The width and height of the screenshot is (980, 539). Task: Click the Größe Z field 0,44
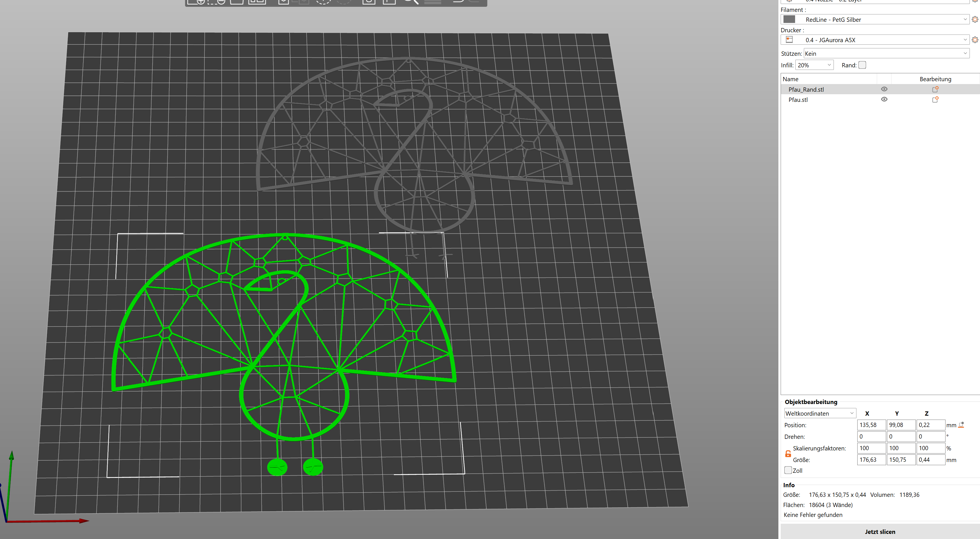931,460
